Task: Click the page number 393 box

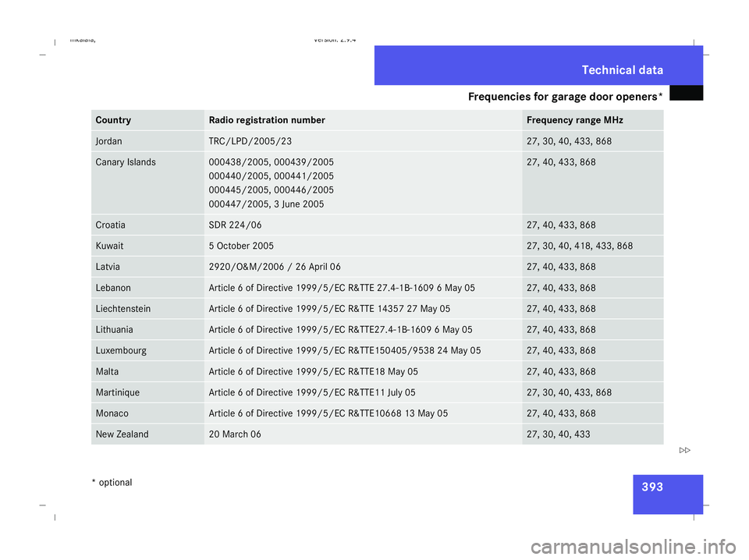Action: 668,494
